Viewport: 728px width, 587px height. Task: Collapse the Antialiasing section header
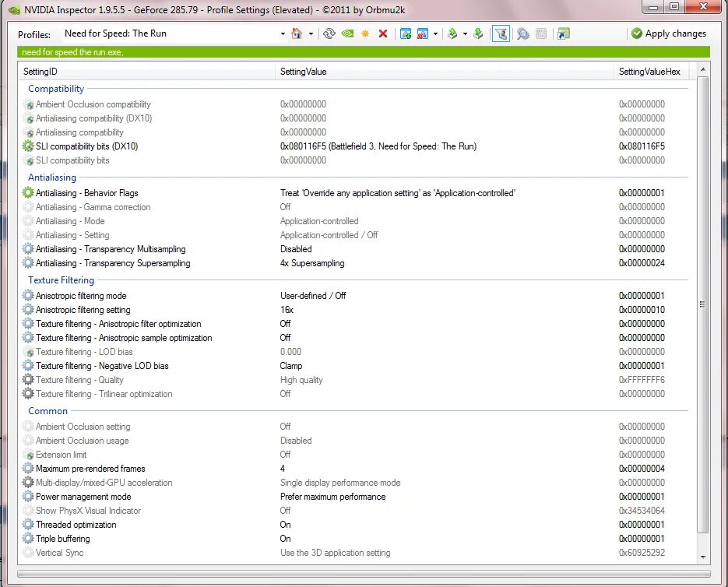tap(52, 178)
